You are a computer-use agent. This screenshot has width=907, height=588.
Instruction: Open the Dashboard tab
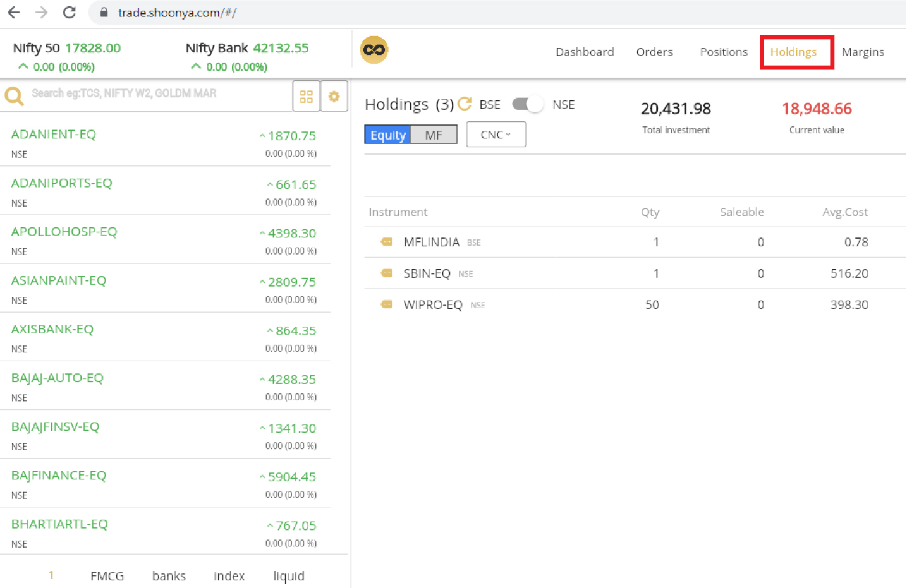click(x=585, y=52)
